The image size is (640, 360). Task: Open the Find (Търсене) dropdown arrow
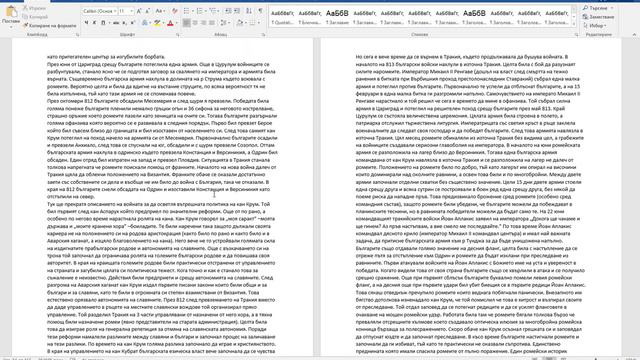[x=612, y=8]
